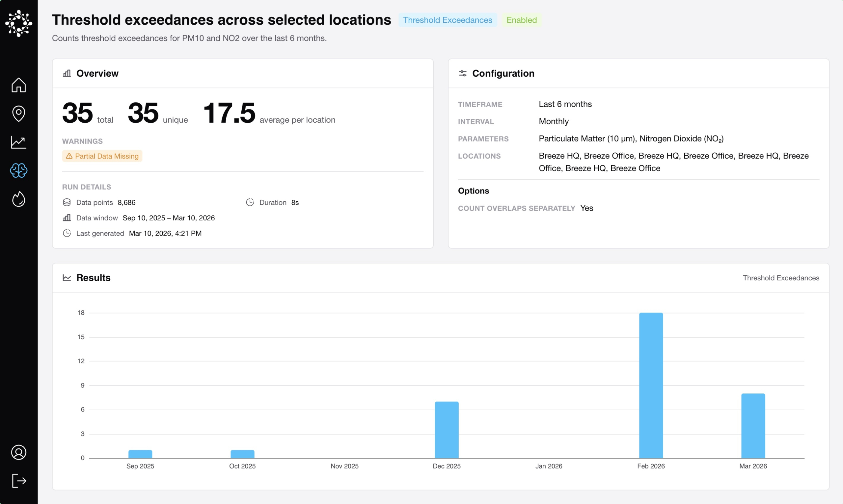
Task: Open the flame icon page
Action: pos(19,199)
